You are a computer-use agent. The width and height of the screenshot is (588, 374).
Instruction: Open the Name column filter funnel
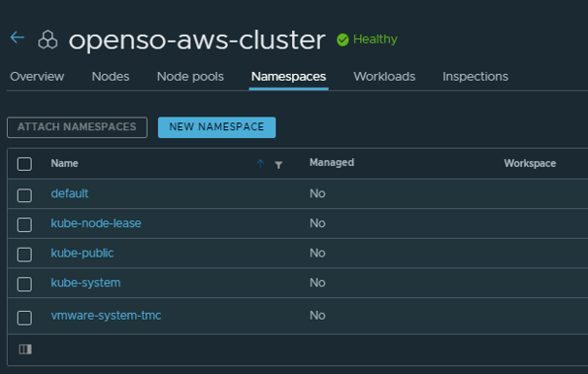tap(278, 165)
